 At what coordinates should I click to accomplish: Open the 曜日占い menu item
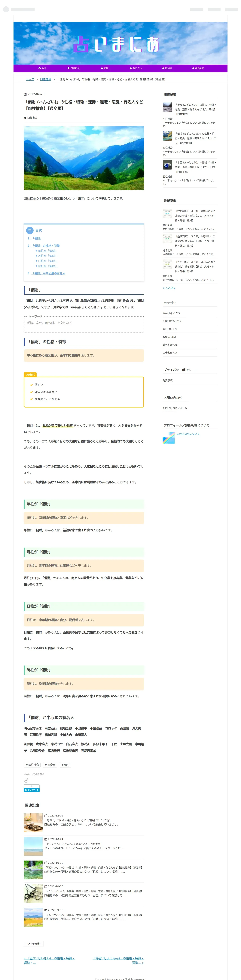[x=135, y=68]
